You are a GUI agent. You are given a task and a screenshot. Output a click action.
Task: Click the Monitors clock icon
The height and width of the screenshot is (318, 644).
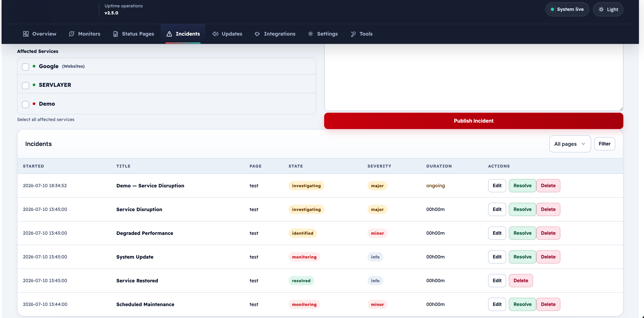(72, 34)
